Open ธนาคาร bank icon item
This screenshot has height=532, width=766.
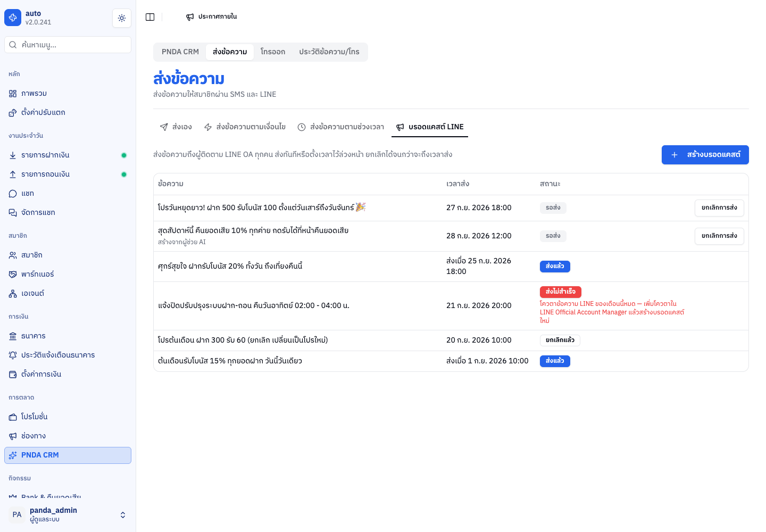pyautogui.click(x=68, y=336)
